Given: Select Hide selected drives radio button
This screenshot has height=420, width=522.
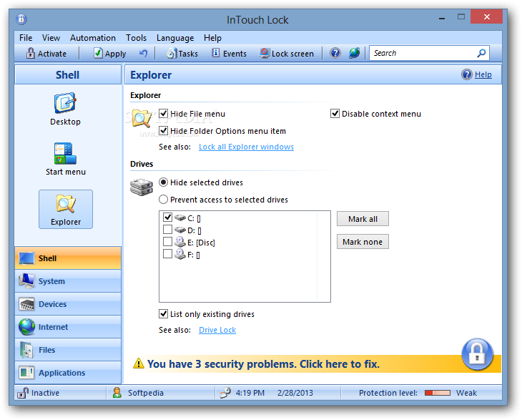Looking at the screenshot, I should [163, 182].
